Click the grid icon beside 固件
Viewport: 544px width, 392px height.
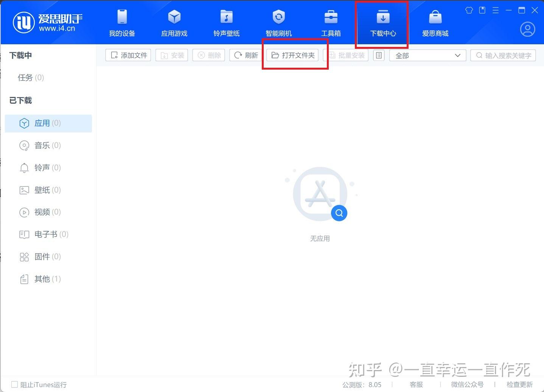(24, 257)
